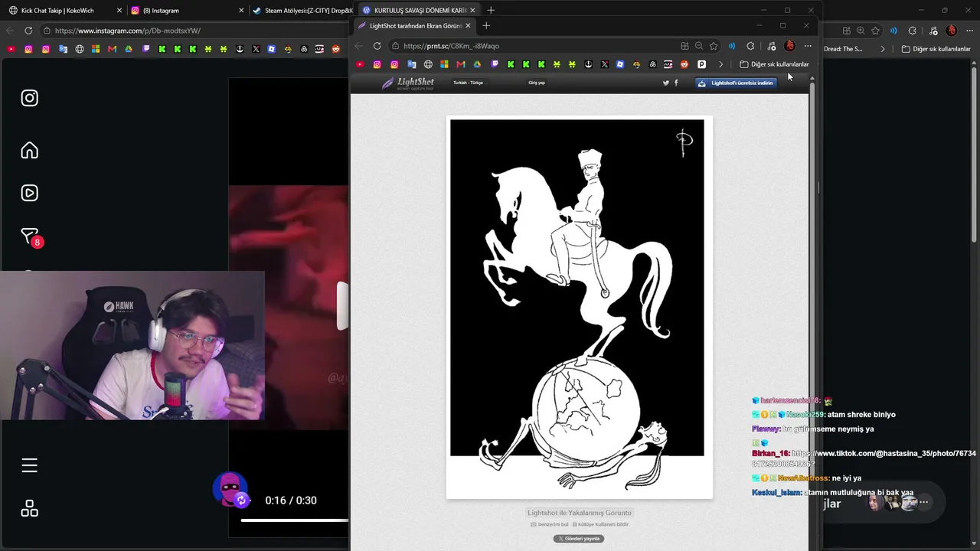Zoom out using the address bar magnifier
The height and width of the screenshot is (551, 980).
(x=699, y=46)
